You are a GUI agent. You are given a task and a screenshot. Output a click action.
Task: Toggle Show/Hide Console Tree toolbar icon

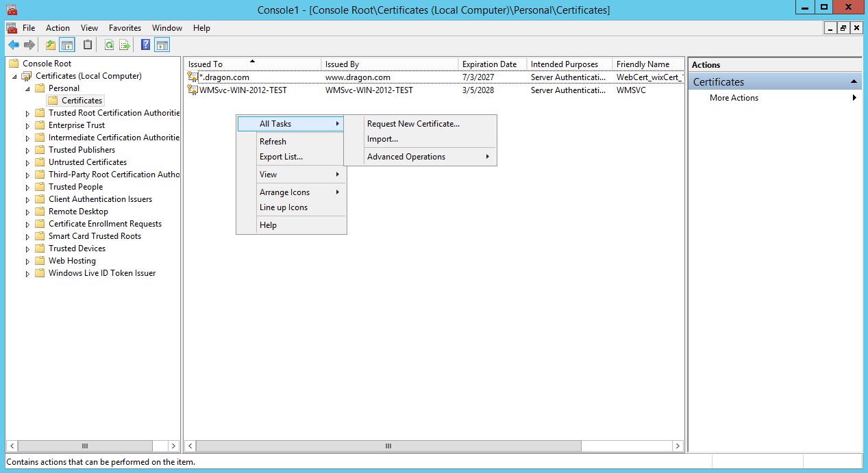67,45
